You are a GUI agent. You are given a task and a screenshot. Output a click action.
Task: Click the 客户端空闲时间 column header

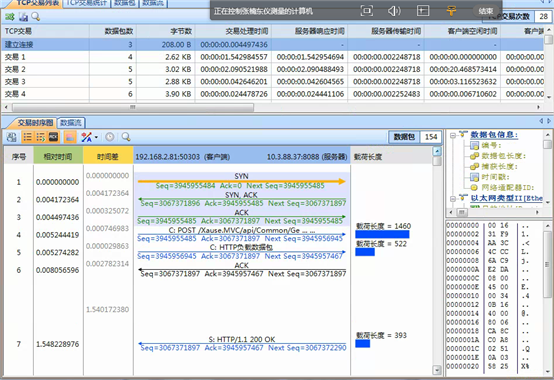click(462, 31)
